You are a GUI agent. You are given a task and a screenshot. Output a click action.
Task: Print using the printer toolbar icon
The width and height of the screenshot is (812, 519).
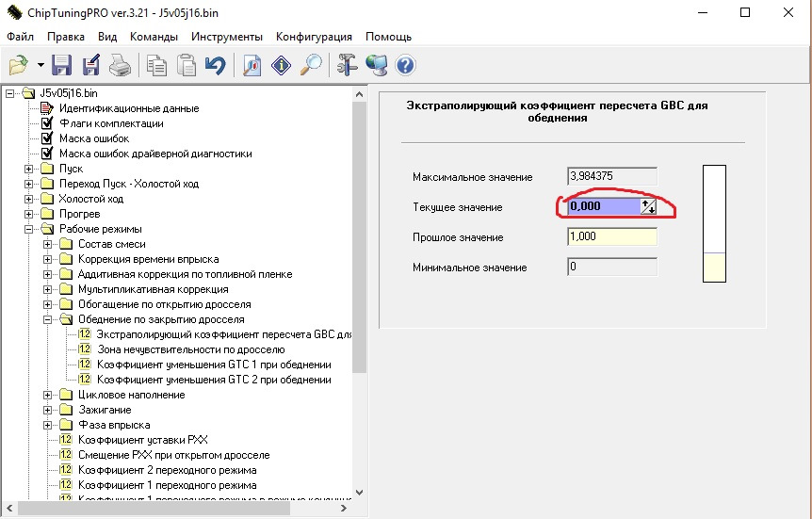pyautogui.click(x=121, y=65)
